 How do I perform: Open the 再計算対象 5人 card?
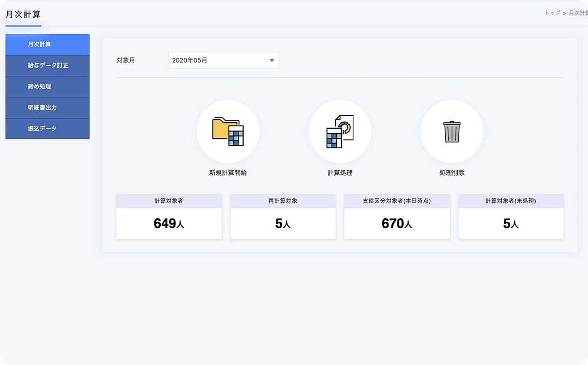click(x=283, y=217)
